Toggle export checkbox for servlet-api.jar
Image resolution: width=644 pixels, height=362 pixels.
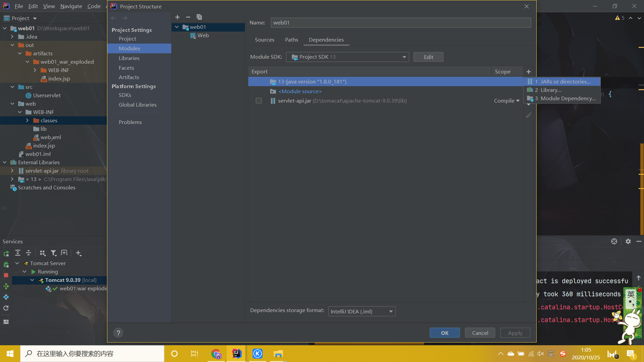[259, 101]
